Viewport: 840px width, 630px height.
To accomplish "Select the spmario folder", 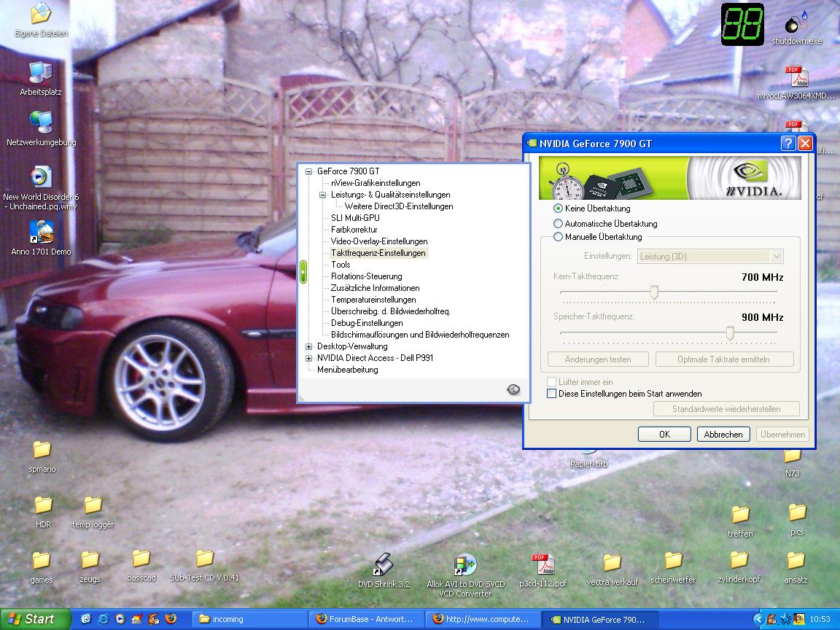I will (x=42, y=456).
